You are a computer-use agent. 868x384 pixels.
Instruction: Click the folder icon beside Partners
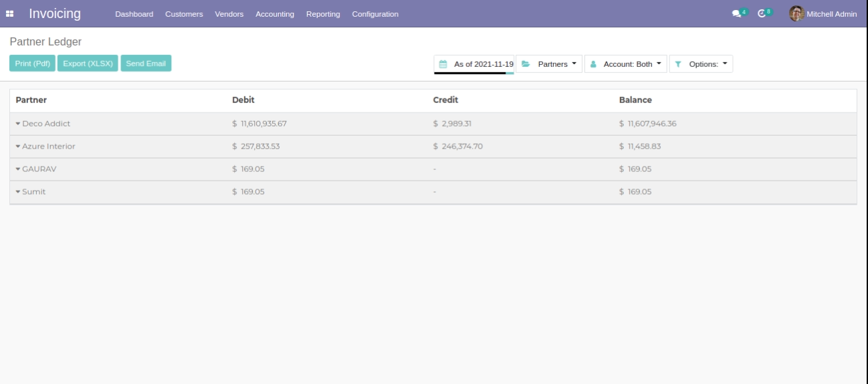[526, 64]
